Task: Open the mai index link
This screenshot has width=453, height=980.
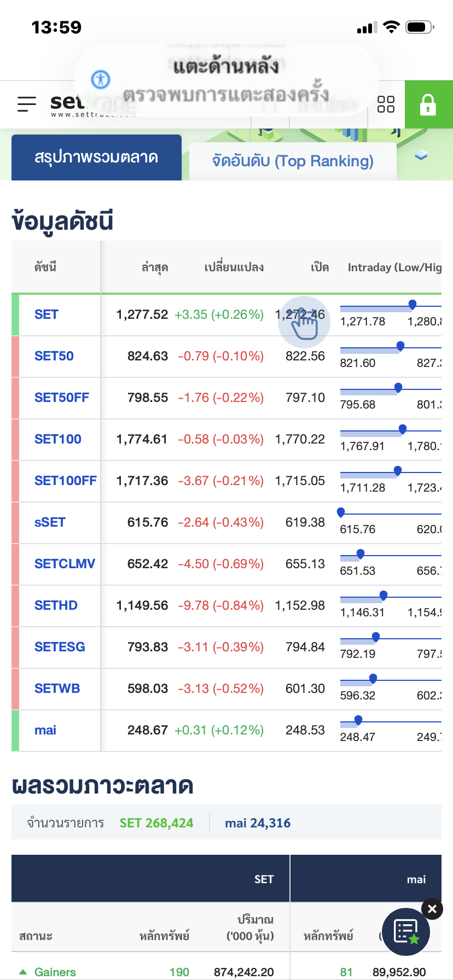Action: click(x=45, y=730)
